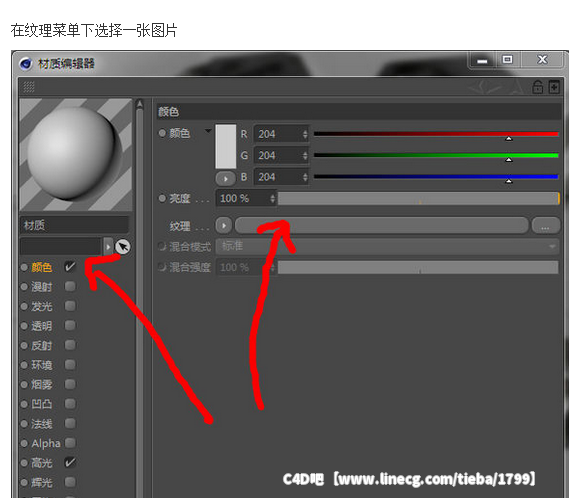Minimize the 材质编辑器 window
This screenshot has width=569, height=498.
482,60
